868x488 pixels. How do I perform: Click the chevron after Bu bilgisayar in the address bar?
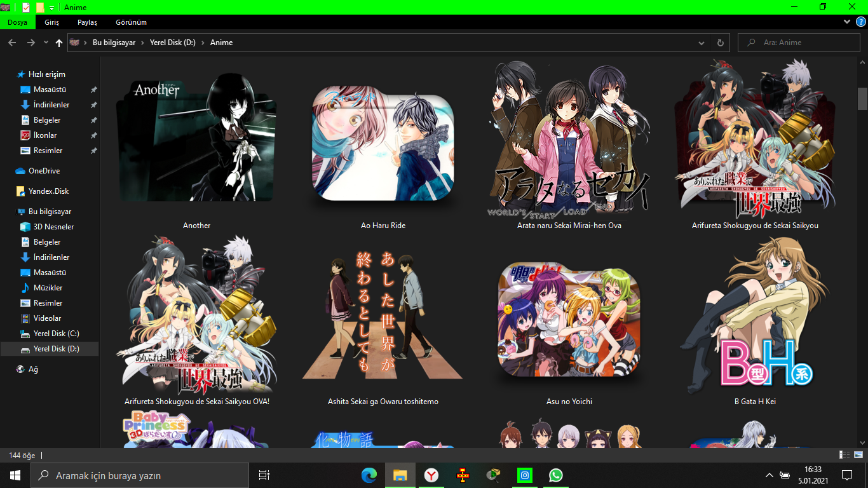pos(142,43)
